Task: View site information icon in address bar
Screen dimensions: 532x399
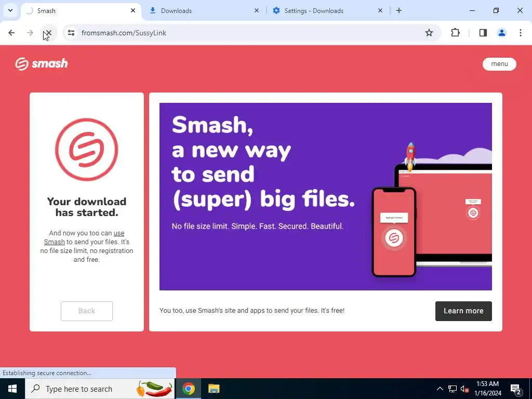Action: (71, 33)
